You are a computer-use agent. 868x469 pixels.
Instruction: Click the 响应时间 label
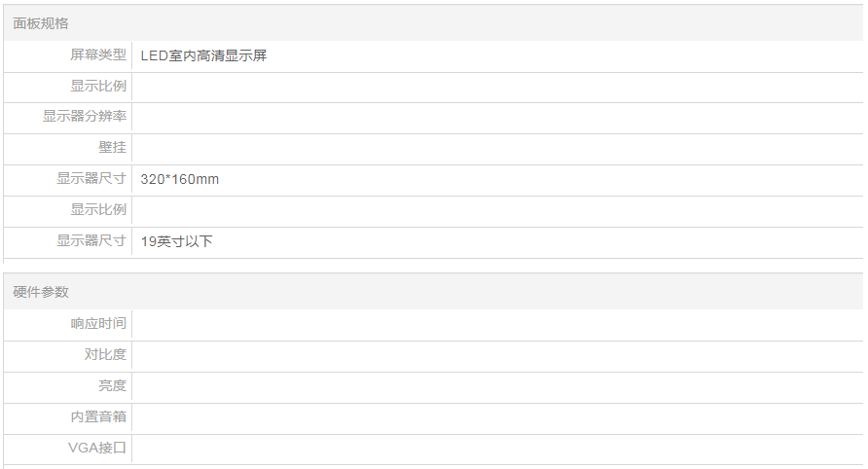click(97, 324)
